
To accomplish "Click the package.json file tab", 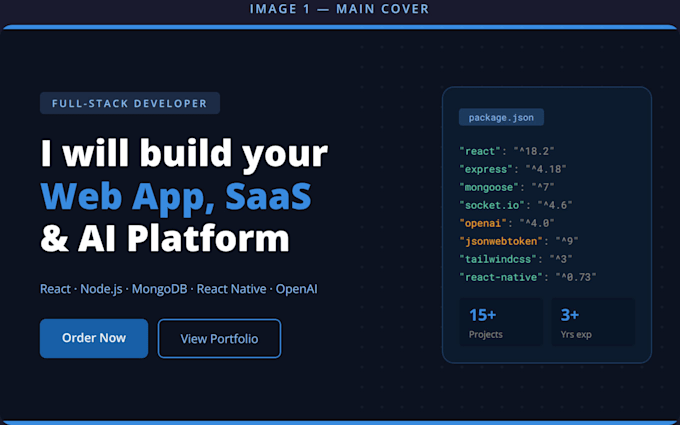I will pyautogui.click(x=501, y=118).
